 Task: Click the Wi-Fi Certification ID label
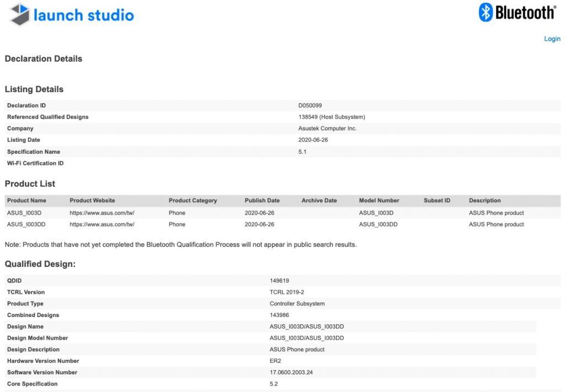[x=35, y=163]
